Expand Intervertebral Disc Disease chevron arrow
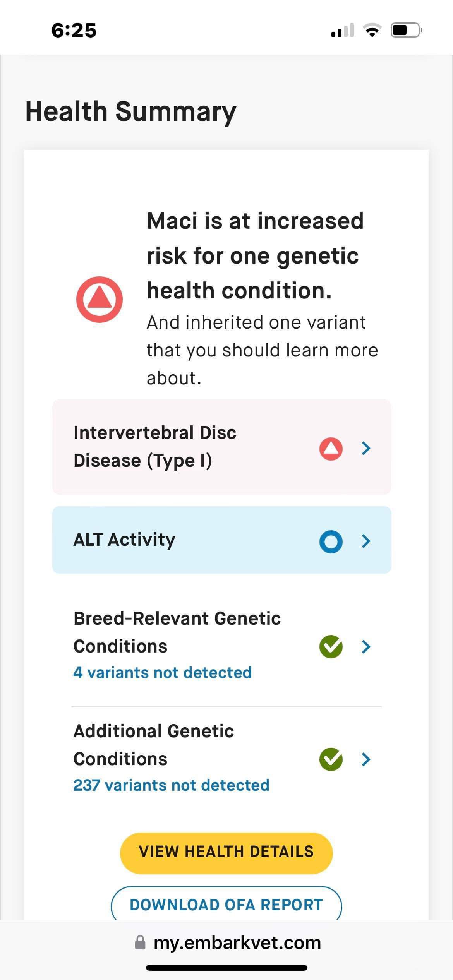The image size is (453, 980). pos(366,448)
